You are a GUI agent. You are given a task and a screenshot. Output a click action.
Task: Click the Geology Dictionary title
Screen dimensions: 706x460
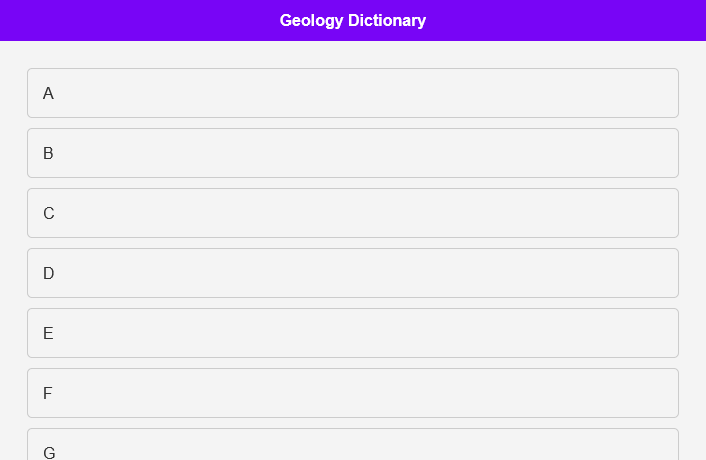click(x=353, y=20)
